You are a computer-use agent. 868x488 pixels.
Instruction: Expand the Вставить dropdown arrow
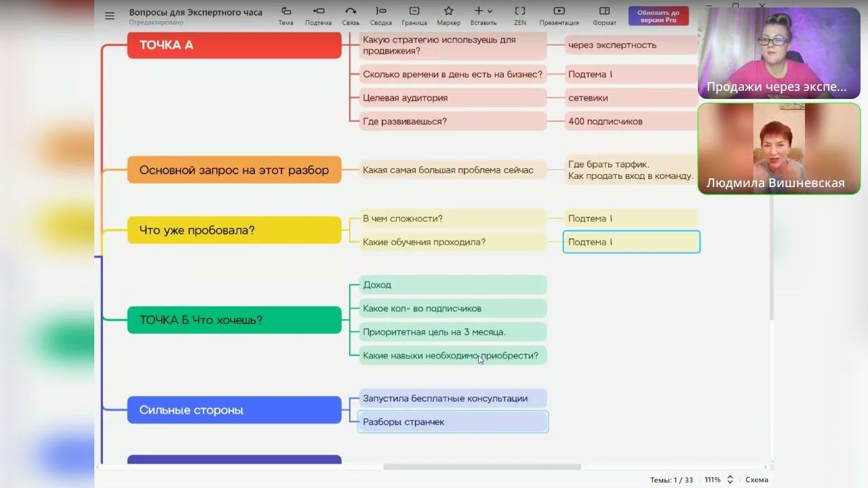490,12
